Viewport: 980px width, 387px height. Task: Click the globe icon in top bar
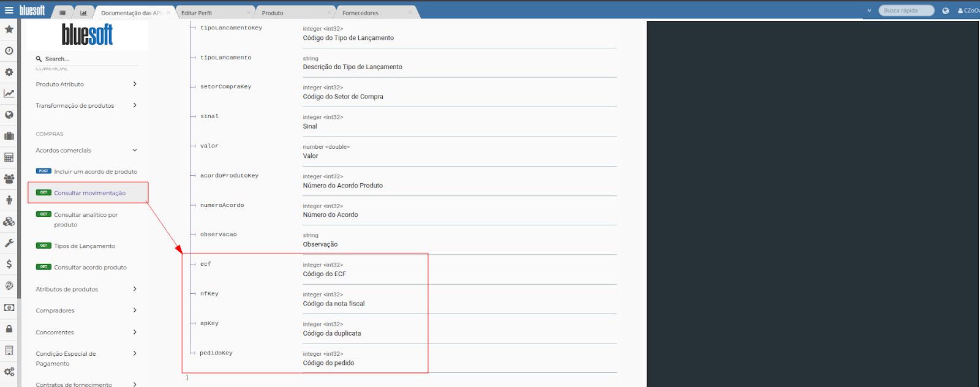[946, 10]
